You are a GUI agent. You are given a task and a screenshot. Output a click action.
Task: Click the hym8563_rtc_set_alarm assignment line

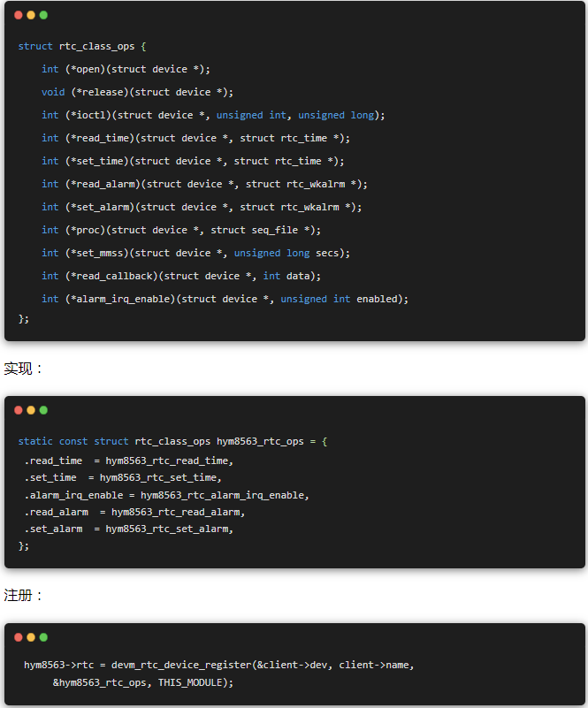[129, 529]
